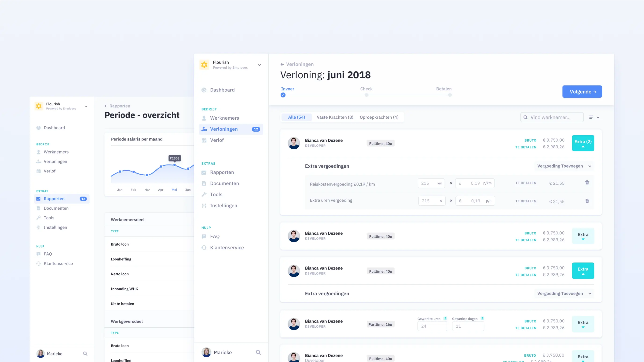Click the Gewerkte uren help icon
The width and height of the screenshot is (644, 362).
point(445,318)
